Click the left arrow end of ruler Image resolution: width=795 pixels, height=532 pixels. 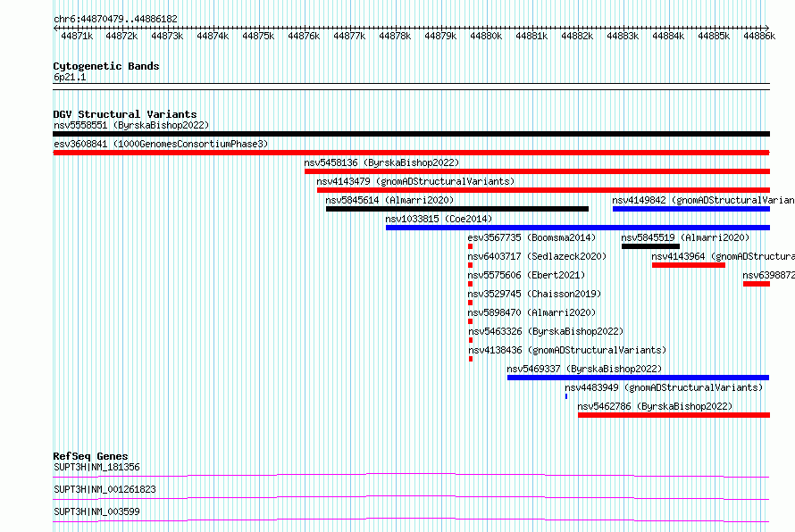(x=55, y=29)
